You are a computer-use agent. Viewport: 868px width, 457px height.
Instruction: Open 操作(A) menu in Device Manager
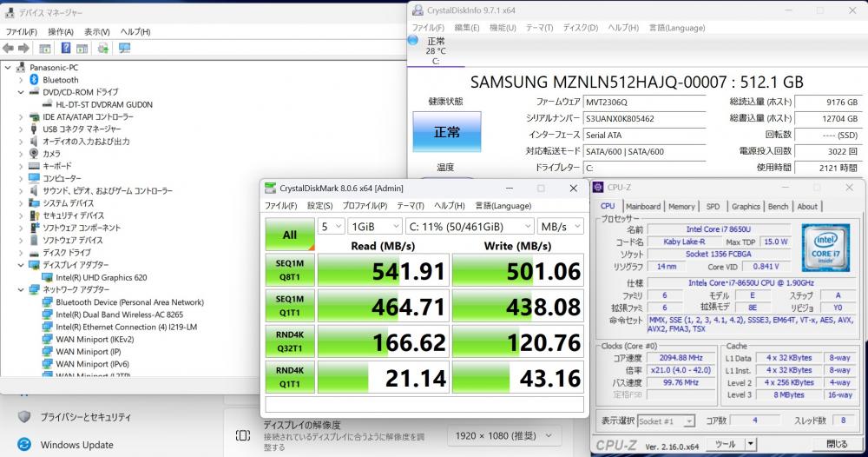[x=61, y=31]
